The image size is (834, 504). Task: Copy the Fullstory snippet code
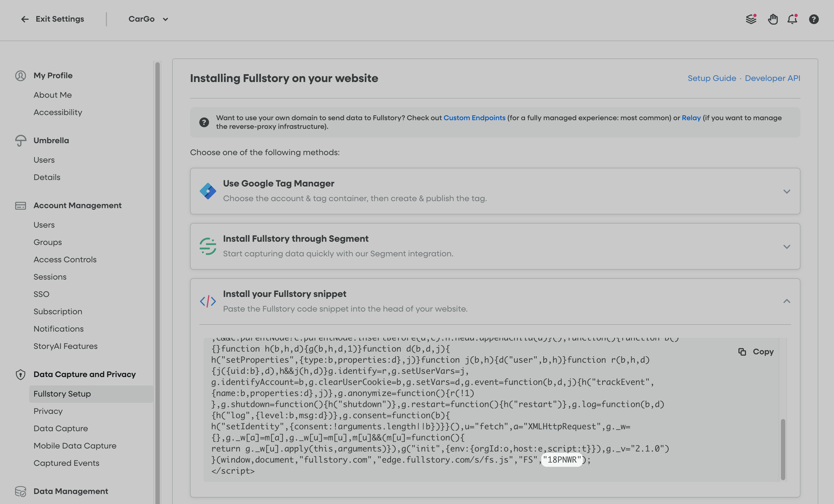click(756, 352)
